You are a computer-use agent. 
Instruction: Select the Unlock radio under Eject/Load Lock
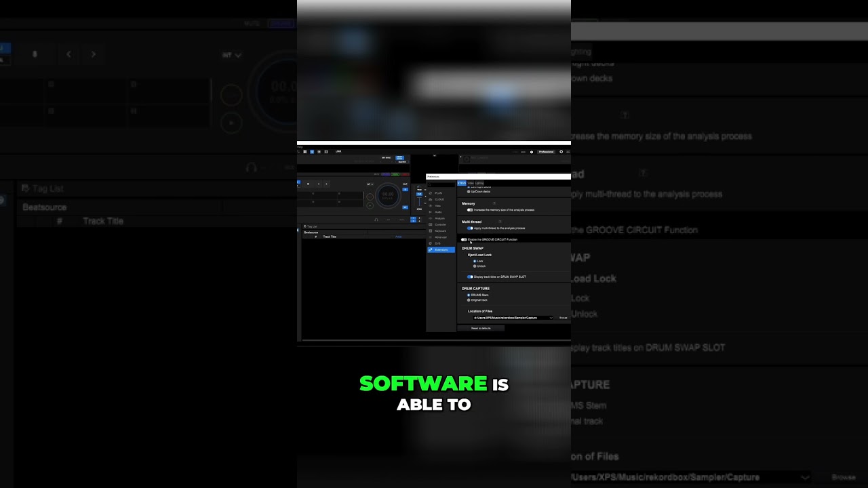pyautogui.click(x=475, y=266)
